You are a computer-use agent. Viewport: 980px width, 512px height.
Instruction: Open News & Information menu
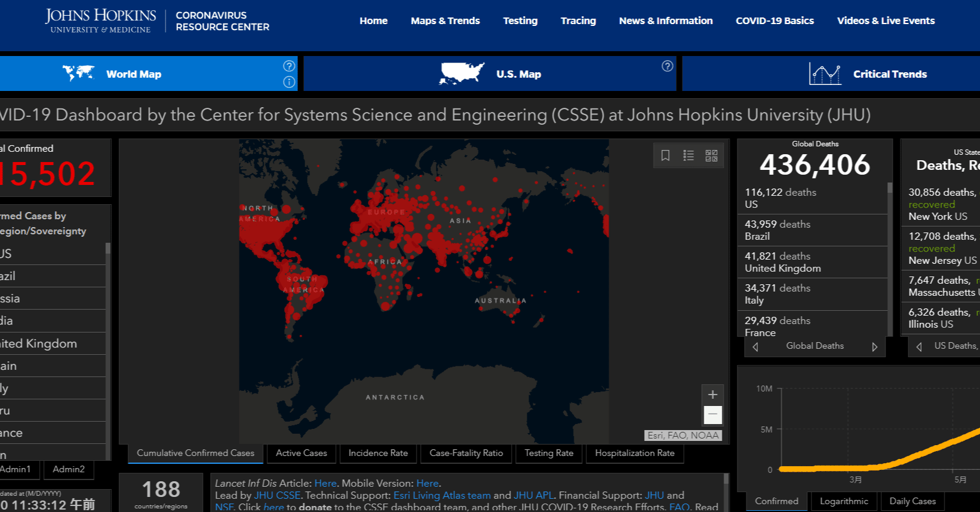(x=666, y=20)
